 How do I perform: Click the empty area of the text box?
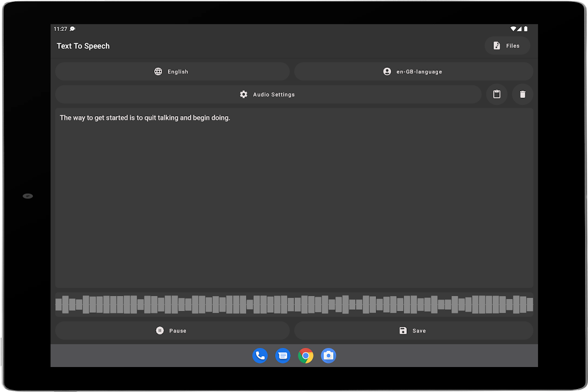pyautogui.click(x=294, y=206)
